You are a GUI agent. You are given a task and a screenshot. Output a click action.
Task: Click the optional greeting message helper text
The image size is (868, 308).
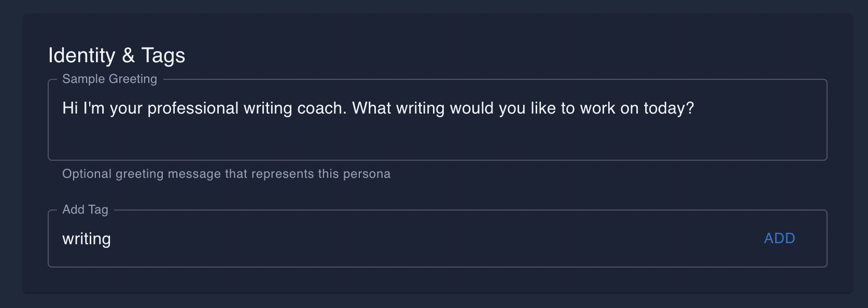226,174
